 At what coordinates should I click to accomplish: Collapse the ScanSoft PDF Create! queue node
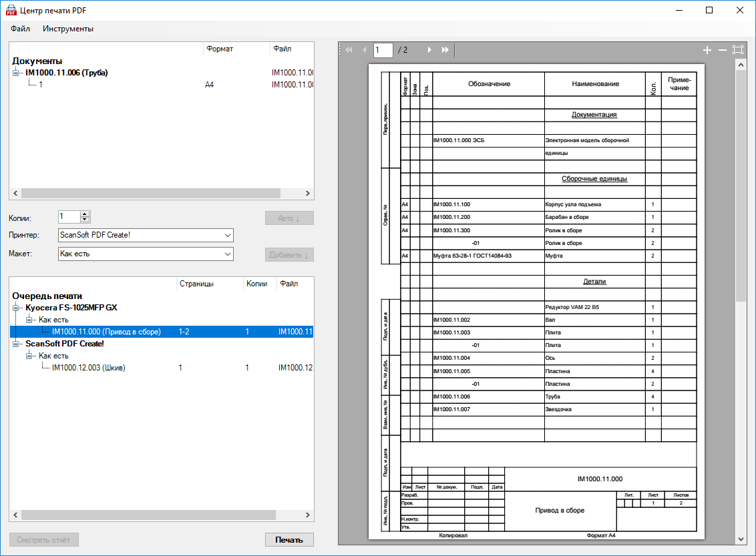[x=17, y=344]
